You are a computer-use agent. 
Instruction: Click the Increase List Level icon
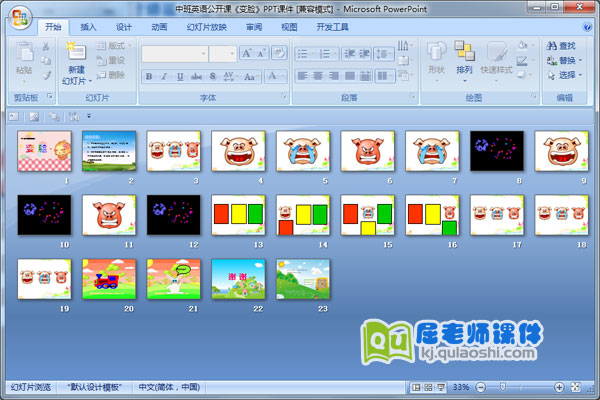point(365,54)
